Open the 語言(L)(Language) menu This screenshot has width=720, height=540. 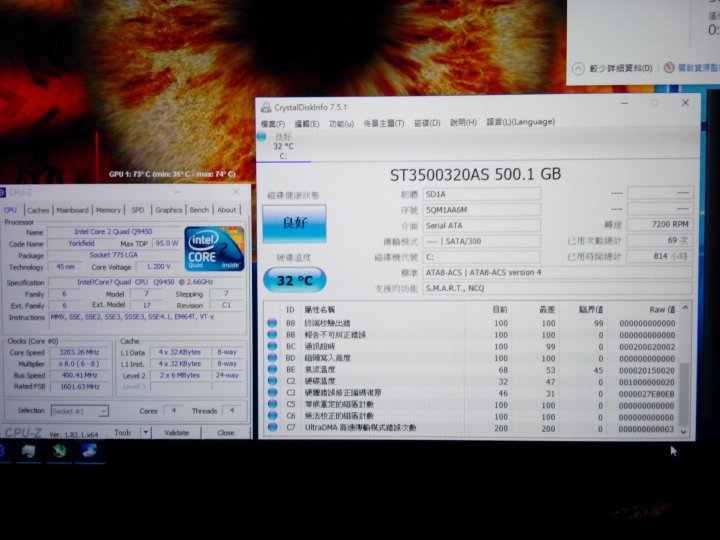[520, 122]
